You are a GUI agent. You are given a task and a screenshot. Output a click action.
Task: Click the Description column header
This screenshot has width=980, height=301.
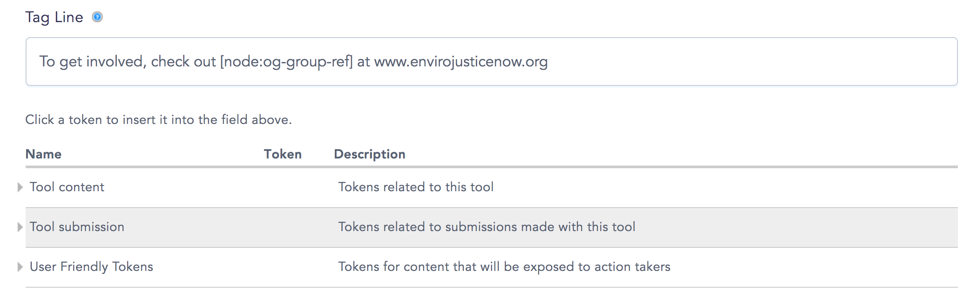tap(370, 154)
